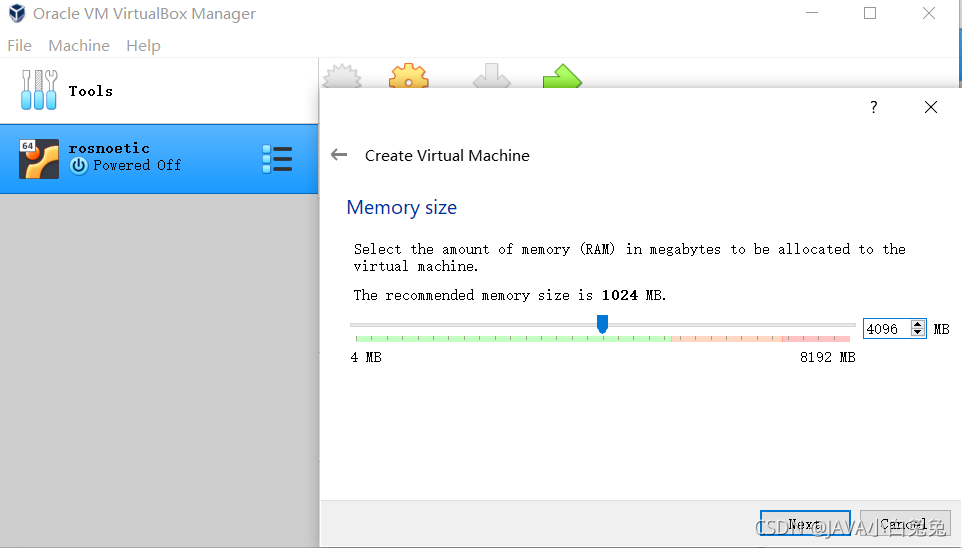Click the wizard help question mark

tap(874, 107)
